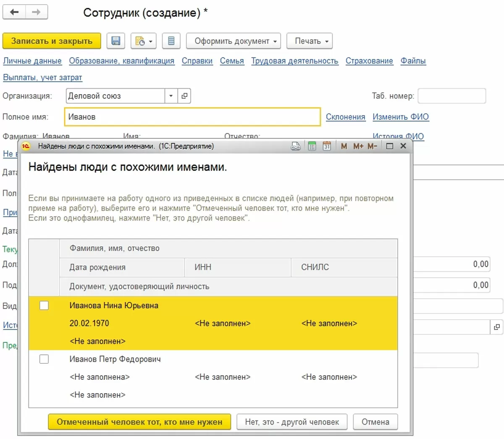The width and height of the screenshot is (504, 439).
Task: Open the organization record with the open icon
Action: [x=184, y=96]
